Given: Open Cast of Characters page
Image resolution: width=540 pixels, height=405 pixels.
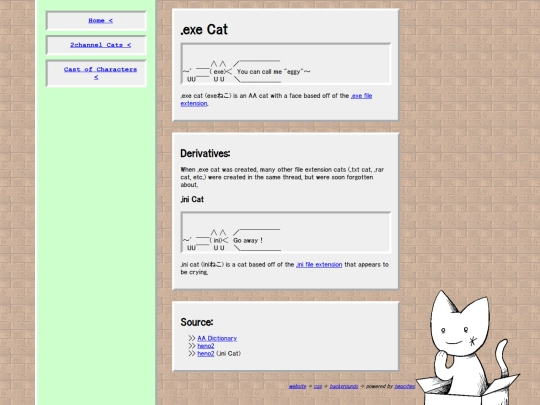Looking at the screenshot, I should point(100,73).
